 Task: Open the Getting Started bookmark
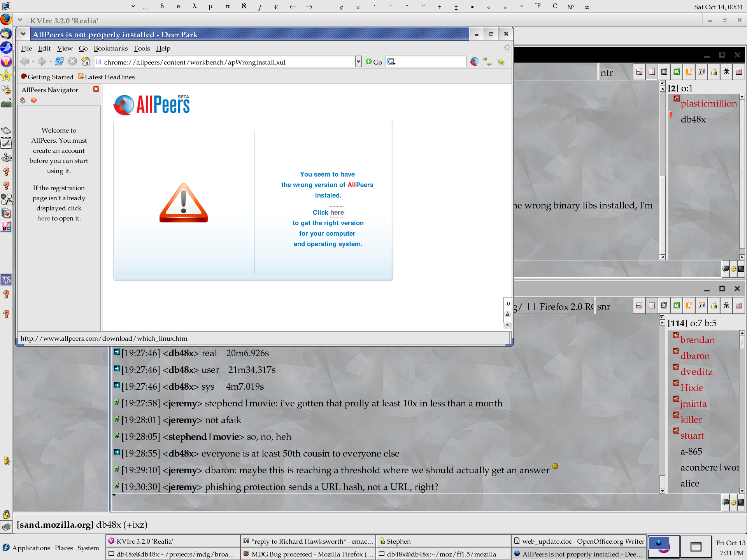tap(47, 77)
